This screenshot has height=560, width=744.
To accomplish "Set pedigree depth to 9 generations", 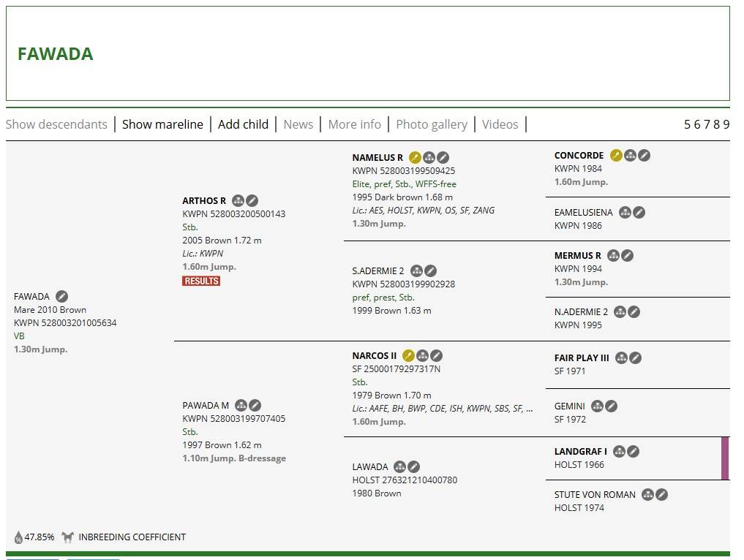I will 726,124.
